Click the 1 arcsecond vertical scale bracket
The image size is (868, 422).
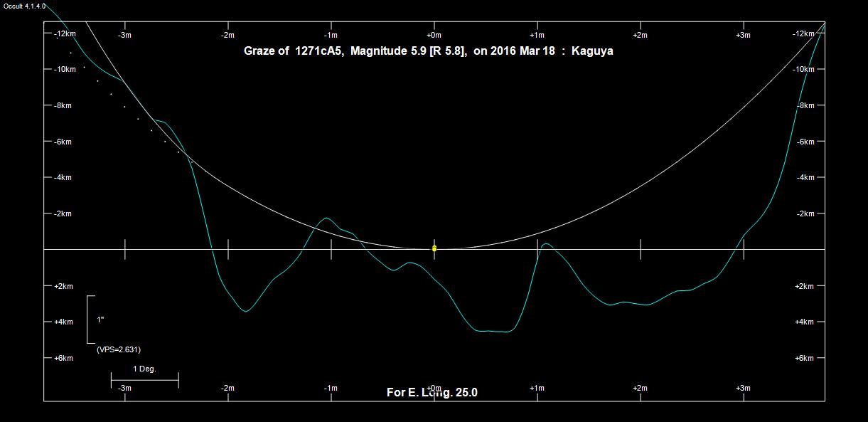coord(89,320)
